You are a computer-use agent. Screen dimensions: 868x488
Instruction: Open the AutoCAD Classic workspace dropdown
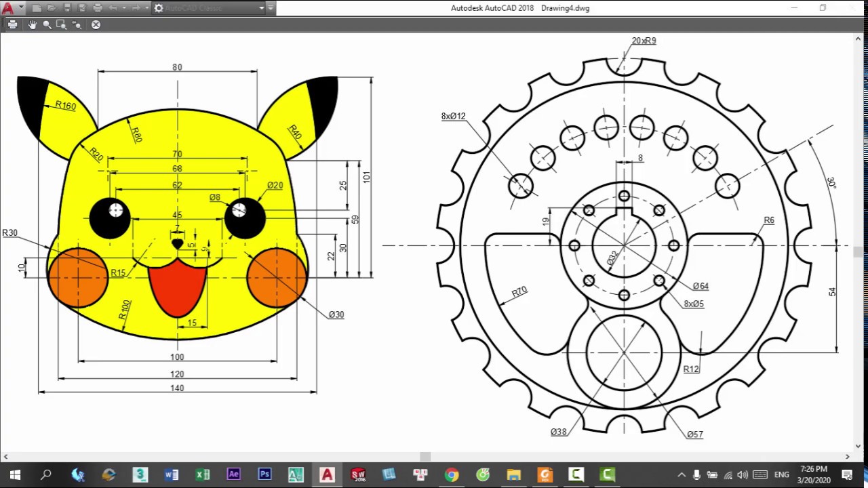210,8
